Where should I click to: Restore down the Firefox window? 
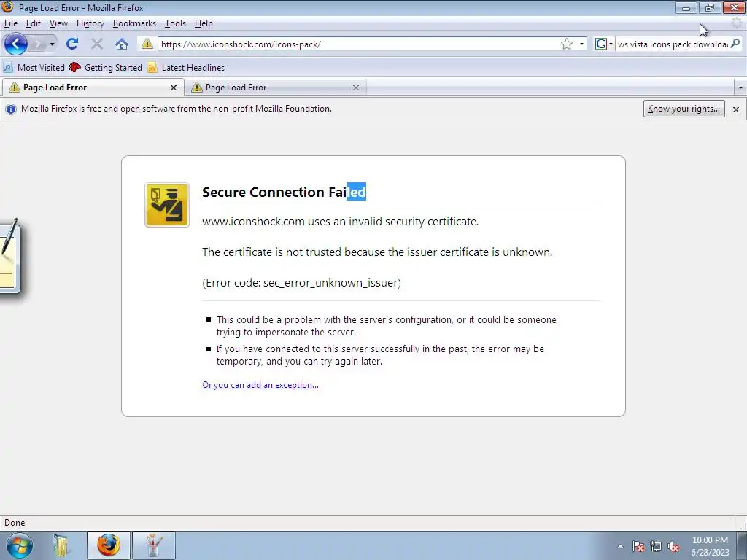(710, 7)
